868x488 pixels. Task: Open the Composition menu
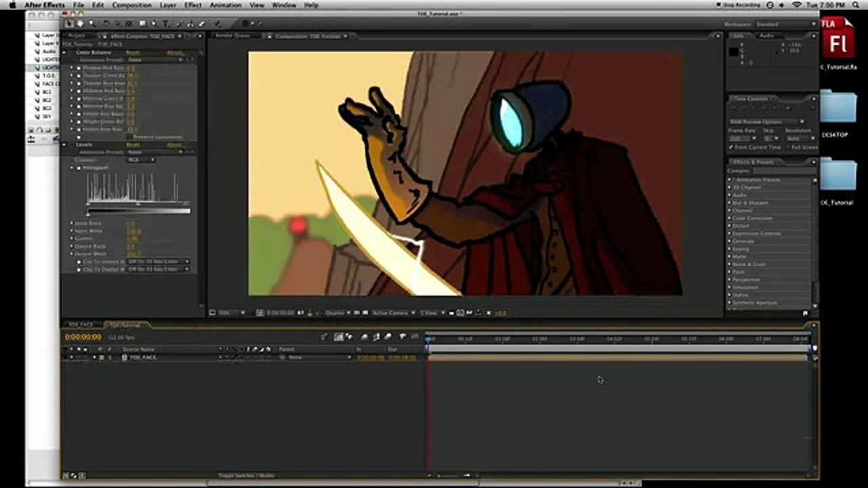[x=132, y=5]
